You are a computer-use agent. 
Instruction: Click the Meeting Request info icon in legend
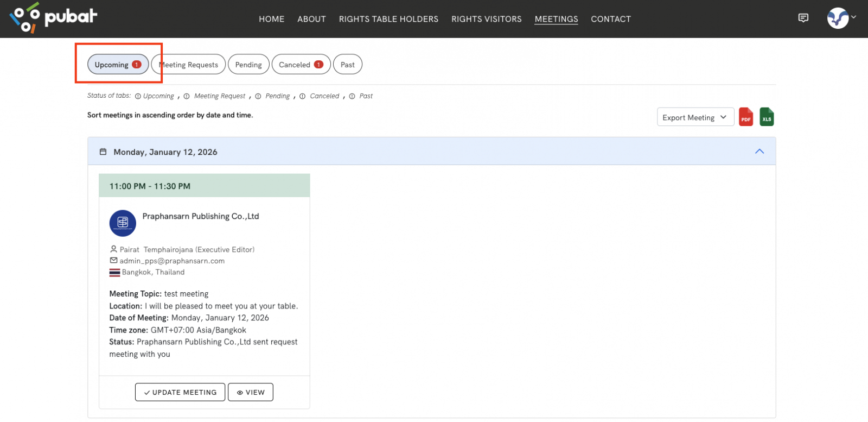click(x=187, y=96)
